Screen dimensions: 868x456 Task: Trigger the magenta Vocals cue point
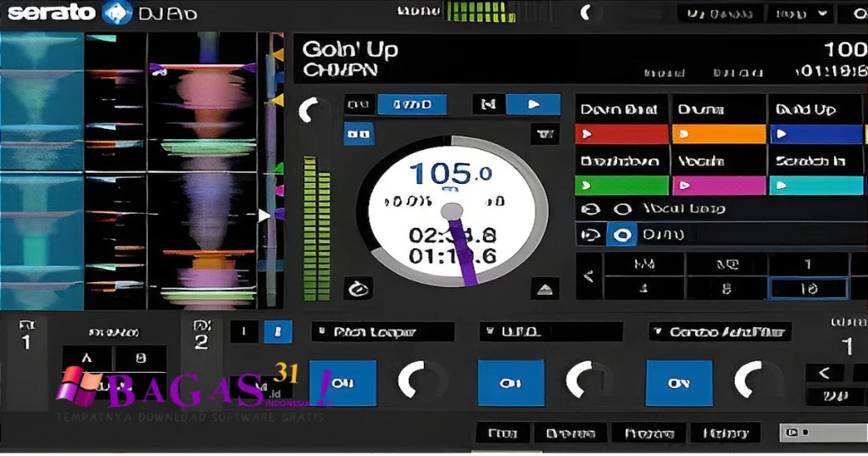(719, 186)
